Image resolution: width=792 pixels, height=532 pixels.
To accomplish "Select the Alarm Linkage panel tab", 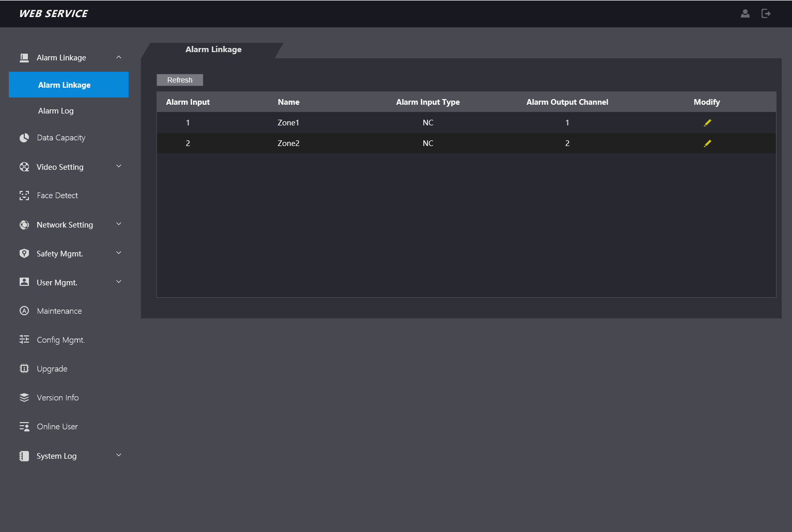I will [213, 50].
